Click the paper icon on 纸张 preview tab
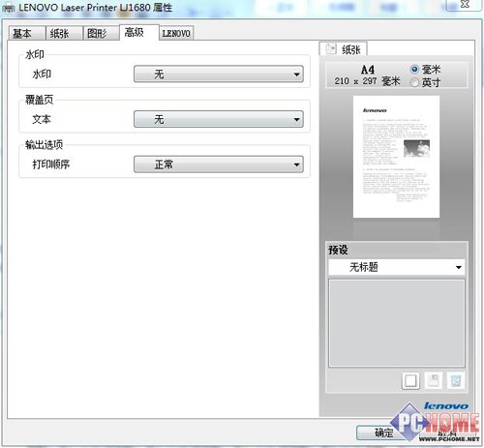This screenshot has height=448, width=484. [x=331, y=49]
